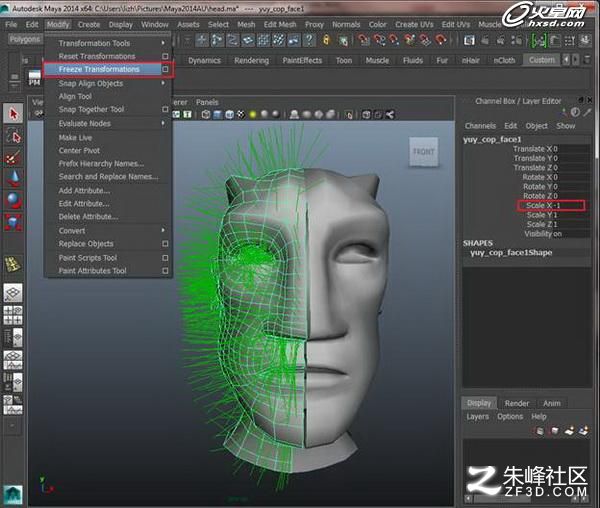
Task: Click the surfaces selection mask icon
Action: tap(248, 40)
